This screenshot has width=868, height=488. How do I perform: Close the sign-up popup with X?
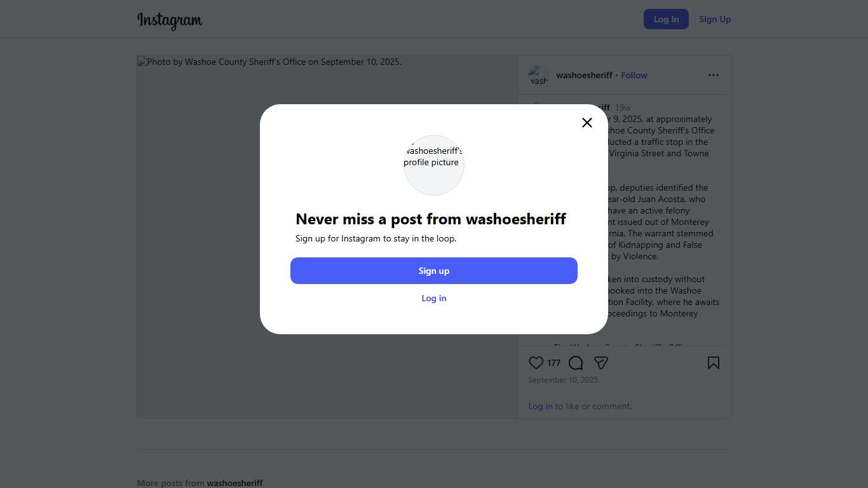pos(587,123)
